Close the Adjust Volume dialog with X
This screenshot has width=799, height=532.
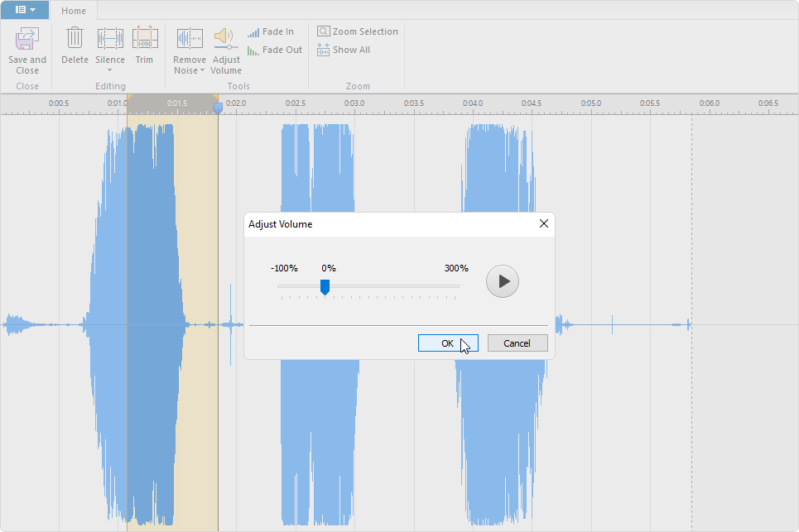(x=544, y=223)
